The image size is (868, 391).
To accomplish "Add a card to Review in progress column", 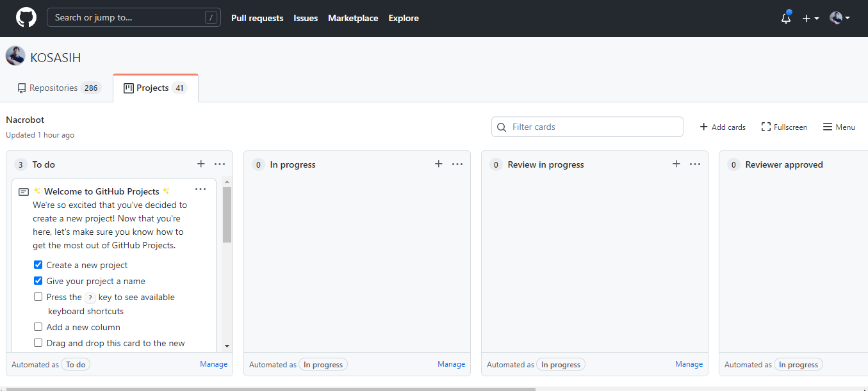I will [676, 164].
